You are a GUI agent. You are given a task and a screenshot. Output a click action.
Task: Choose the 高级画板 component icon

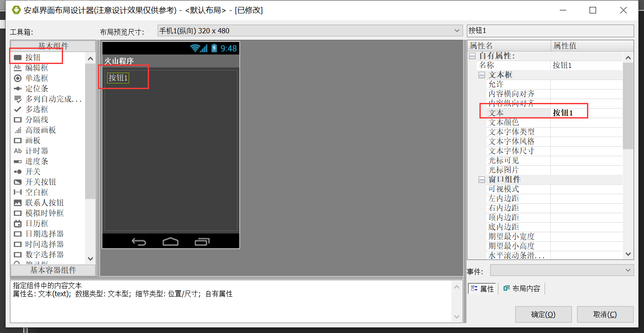pos(18,130)
